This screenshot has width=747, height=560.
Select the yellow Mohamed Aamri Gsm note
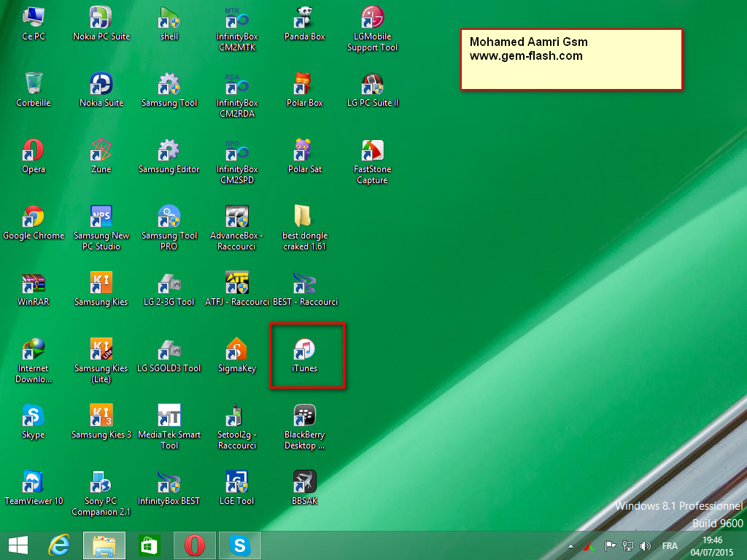[x=571, y=60]
